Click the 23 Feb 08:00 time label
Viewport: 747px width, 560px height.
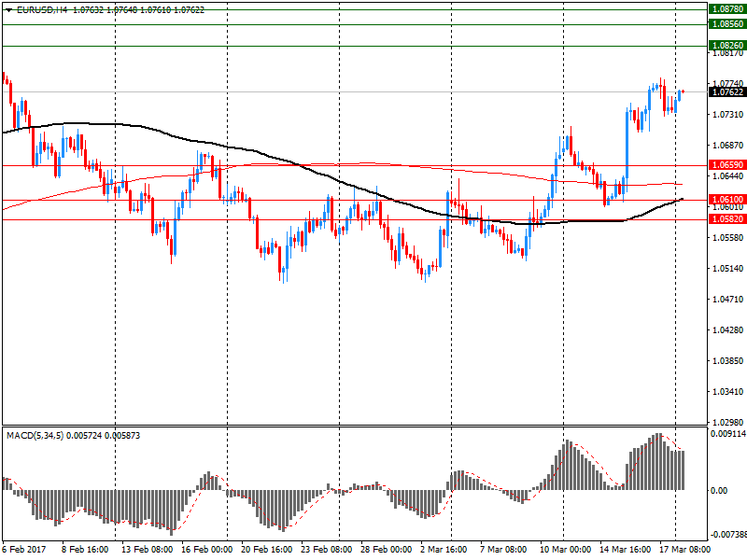click(326, 550)
